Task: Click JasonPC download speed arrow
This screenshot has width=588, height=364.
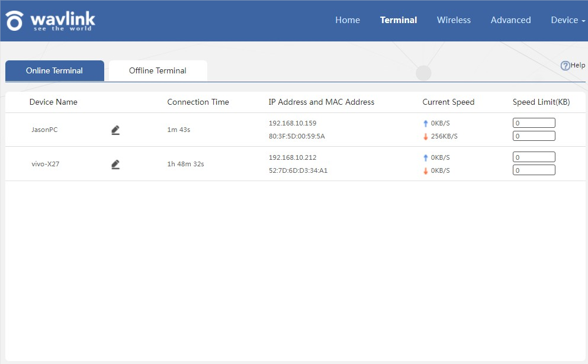Action: click(426, 137)
